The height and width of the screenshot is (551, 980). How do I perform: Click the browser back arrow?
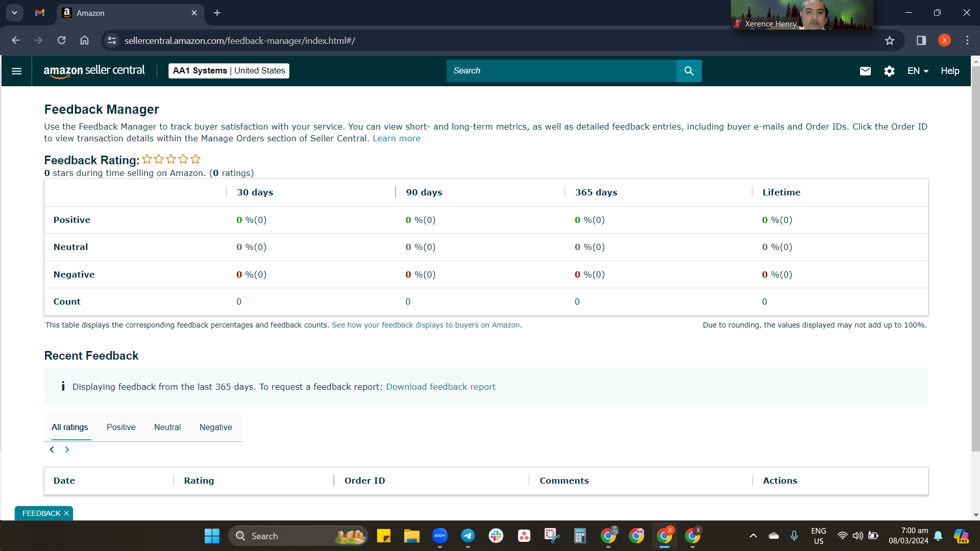[x=16, y=40]
